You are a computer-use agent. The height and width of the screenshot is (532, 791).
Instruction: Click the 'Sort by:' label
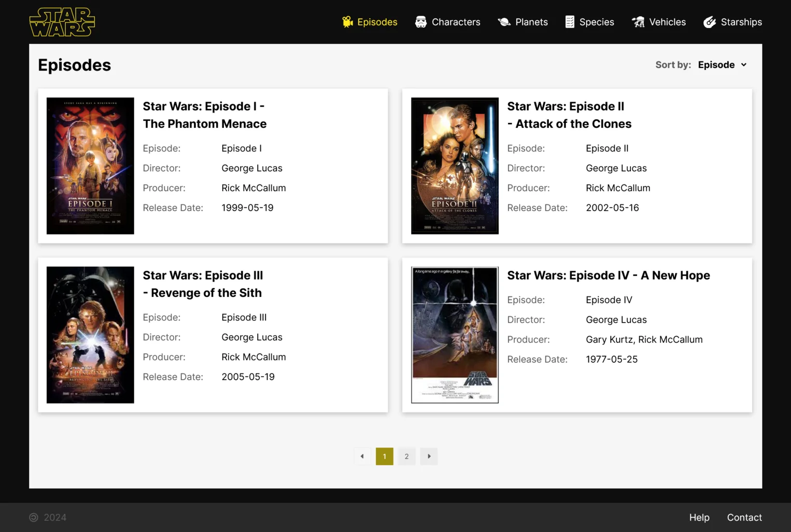[x=673, y=65]
